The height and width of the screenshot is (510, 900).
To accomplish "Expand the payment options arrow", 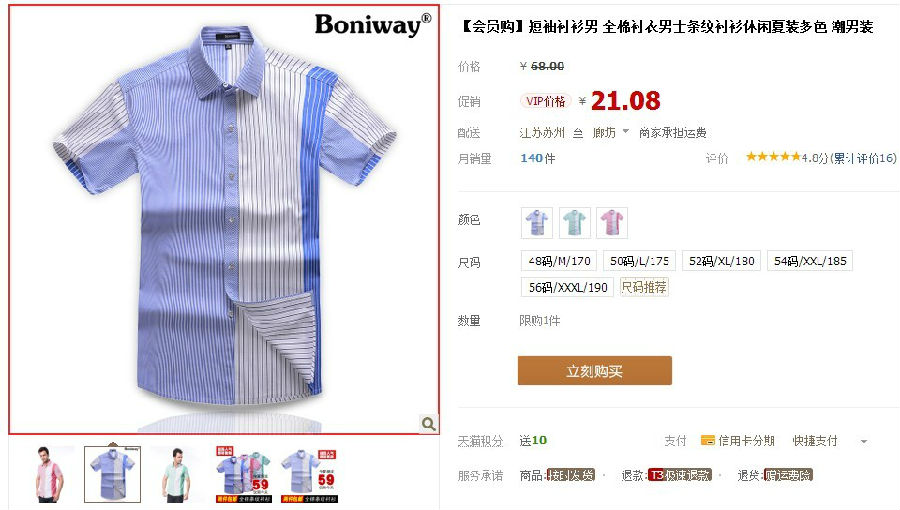I will click(864, 441).
